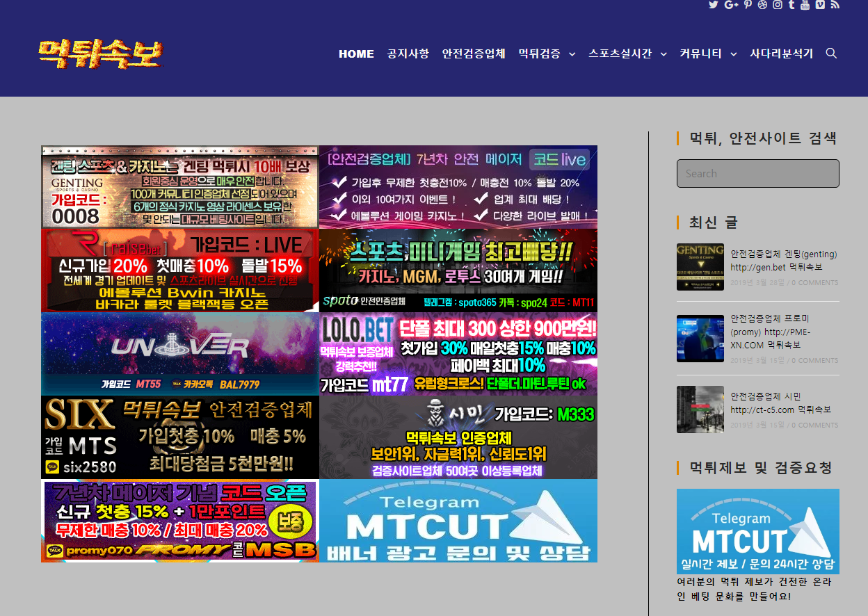
Task: Open the post titled 안전검증업체 시민
Action: [780, 403]
